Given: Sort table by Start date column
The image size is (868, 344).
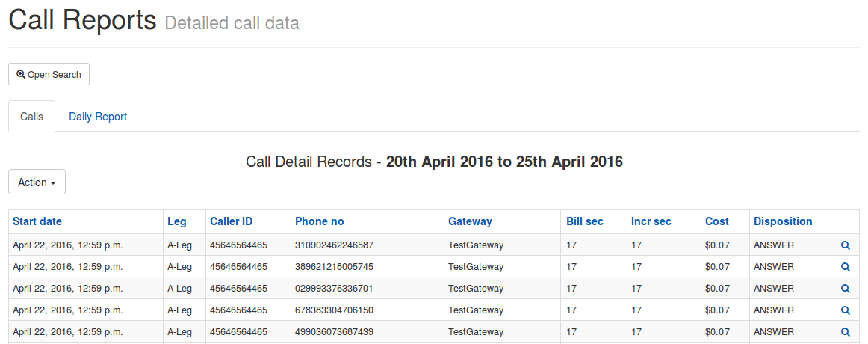Looking at the screenshot, I should pyautogui.click(x=37, y=221).
